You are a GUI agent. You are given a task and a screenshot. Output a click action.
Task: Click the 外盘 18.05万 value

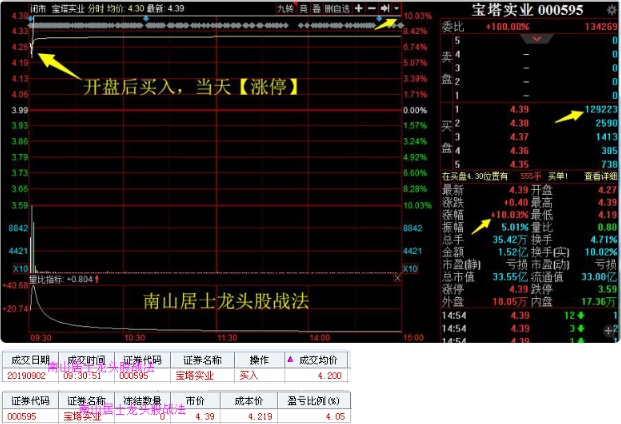[x=510, y=302]
